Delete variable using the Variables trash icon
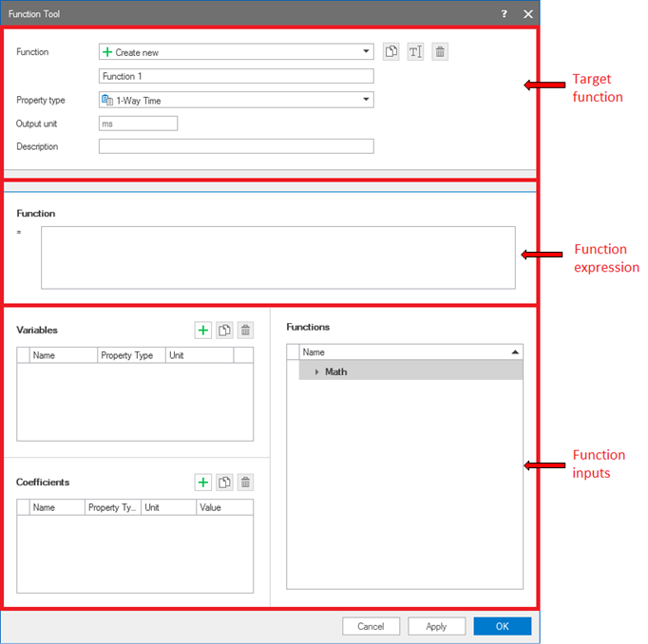The height and width of the screenshot is (644, 648). [245, 330]
